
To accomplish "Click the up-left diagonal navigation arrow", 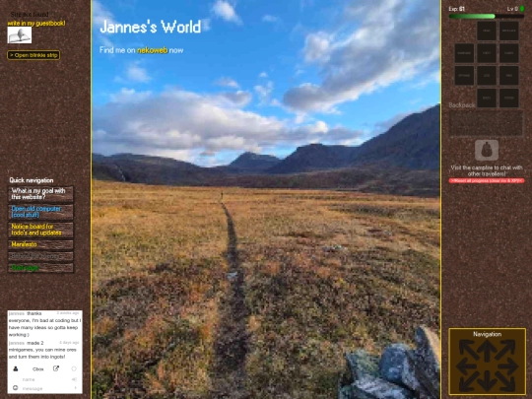I will click(x=469, y=350).
